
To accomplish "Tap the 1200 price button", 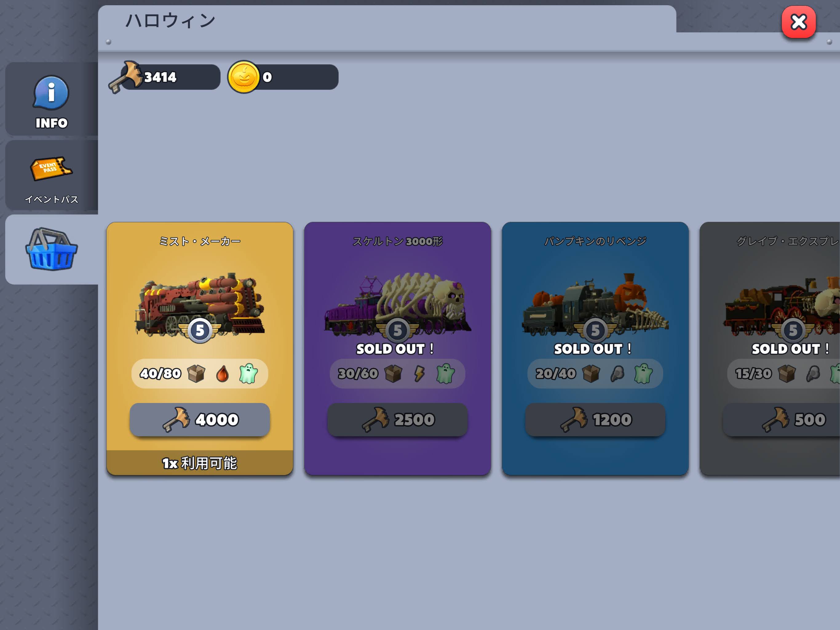I will pyautogui.click(x=595, y=420).
